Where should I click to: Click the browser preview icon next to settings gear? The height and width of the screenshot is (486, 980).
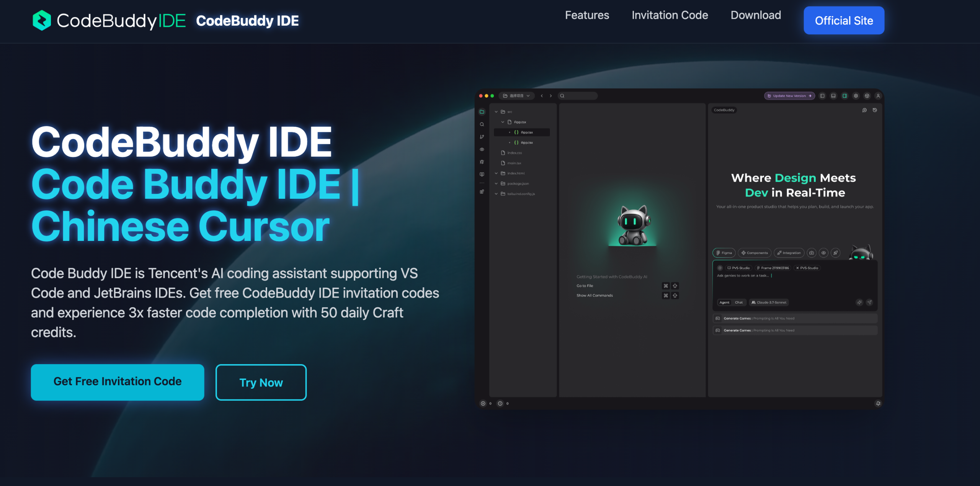(x=867, y=96)
